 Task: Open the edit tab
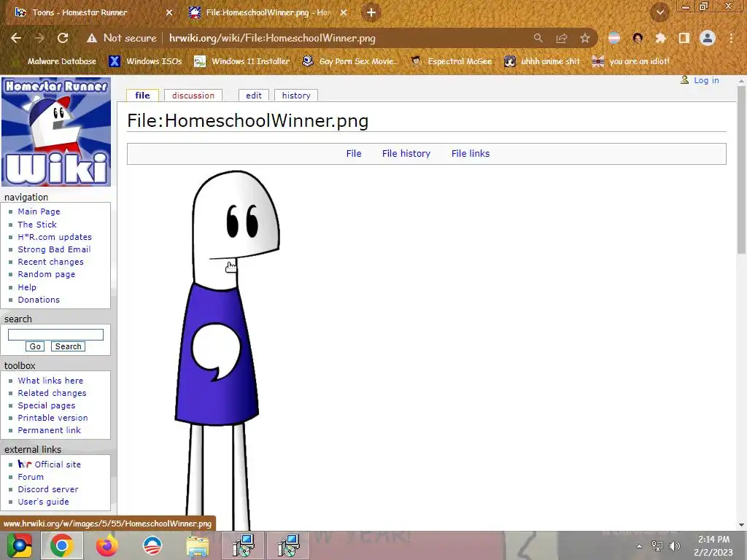point(253,96)
